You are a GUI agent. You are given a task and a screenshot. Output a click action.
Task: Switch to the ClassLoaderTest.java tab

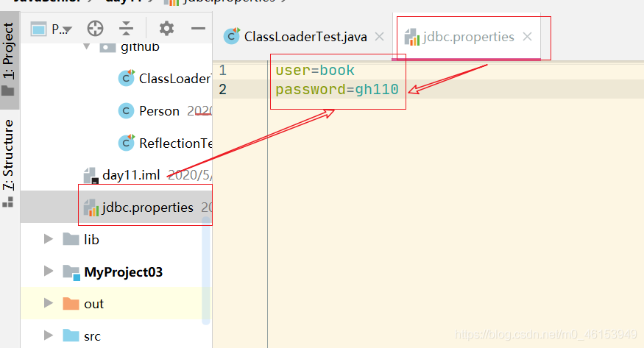(x=305, y=37)
